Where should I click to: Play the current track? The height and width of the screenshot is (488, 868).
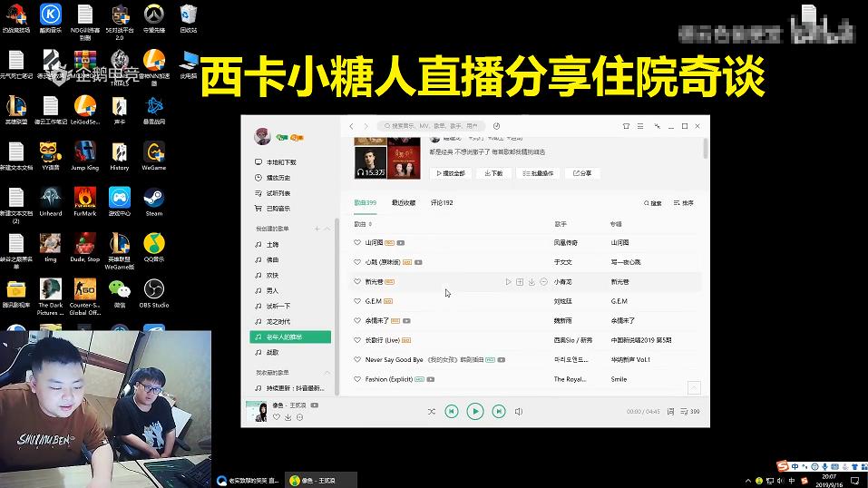[x=475, y=411]
